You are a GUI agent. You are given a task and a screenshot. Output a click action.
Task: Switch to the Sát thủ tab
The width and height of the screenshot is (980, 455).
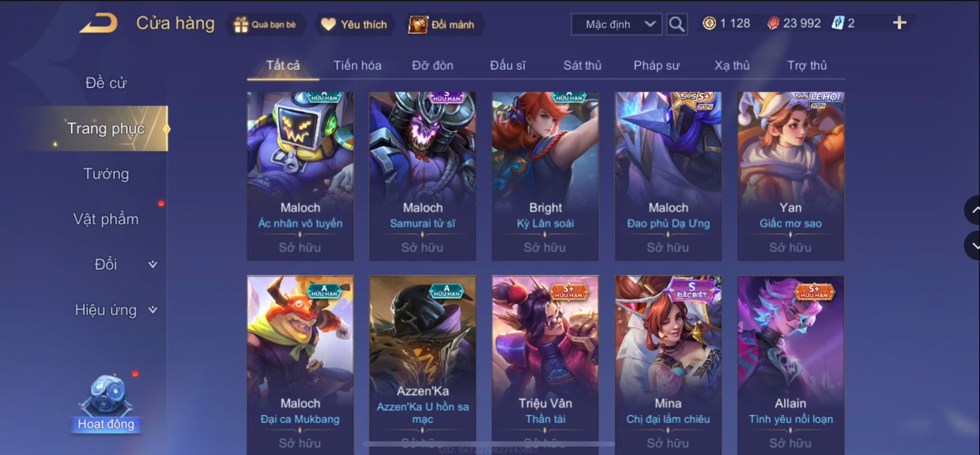(582, 66)
